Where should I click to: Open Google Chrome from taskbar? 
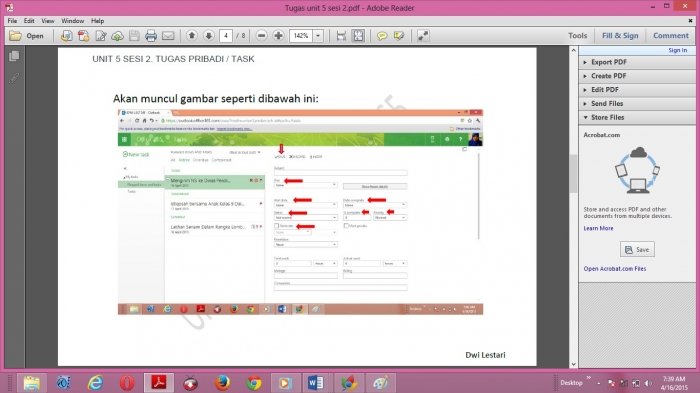click(254, 383)
